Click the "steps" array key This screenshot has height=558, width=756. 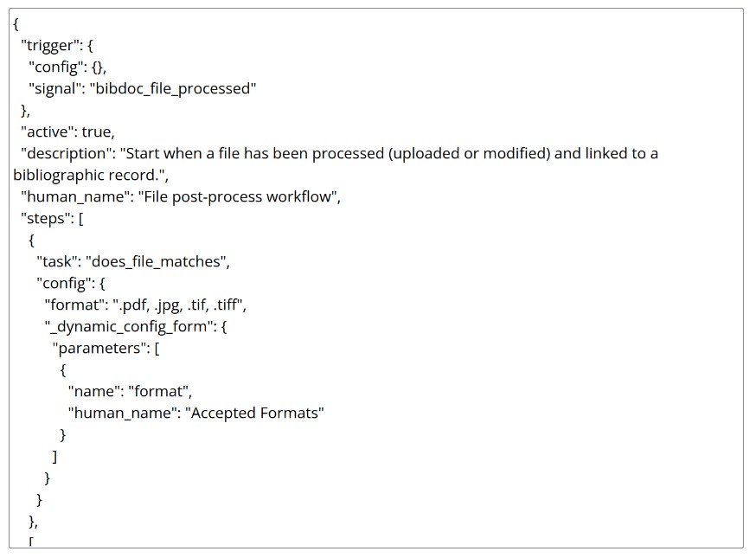[x=47, y=219]
